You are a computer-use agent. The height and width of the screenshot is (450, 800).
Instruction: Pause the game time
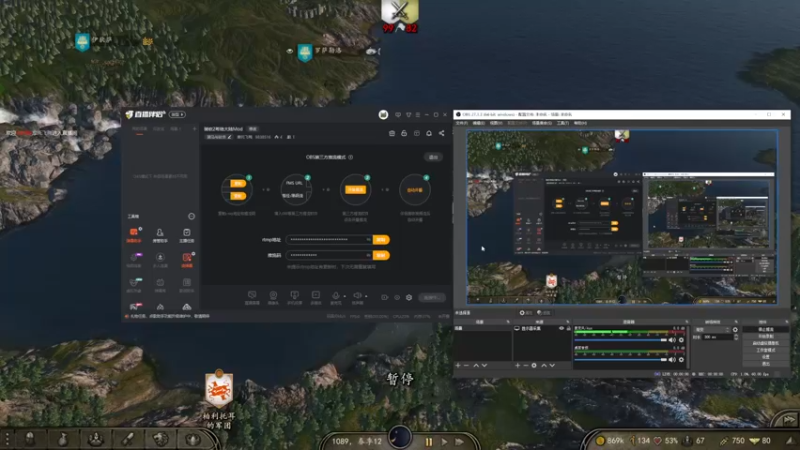(429, 441)
